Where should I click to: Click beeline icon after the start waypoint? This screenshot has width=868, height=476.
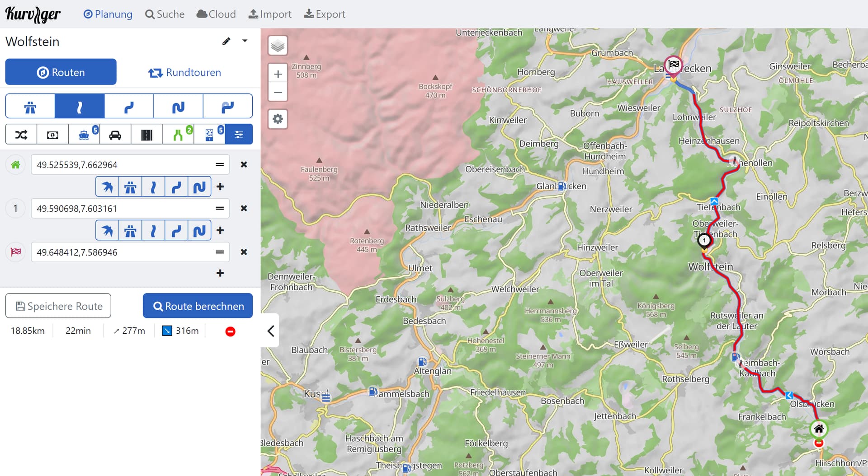pos(107,187)
